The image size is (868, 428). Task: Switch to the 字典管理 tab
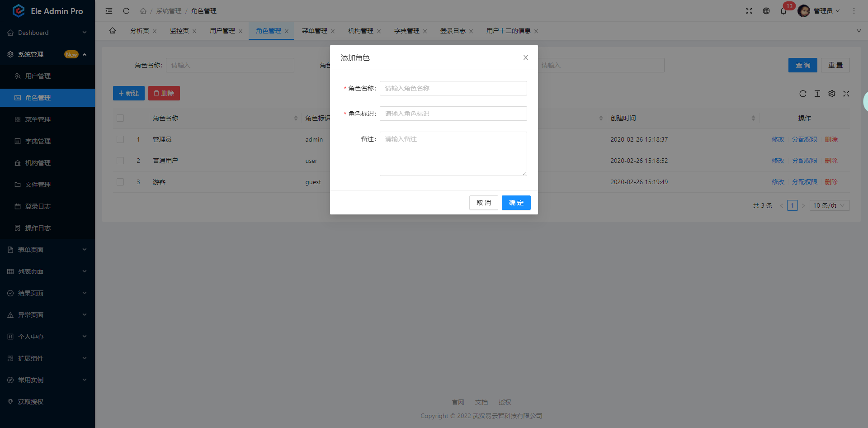pos(407,31)
